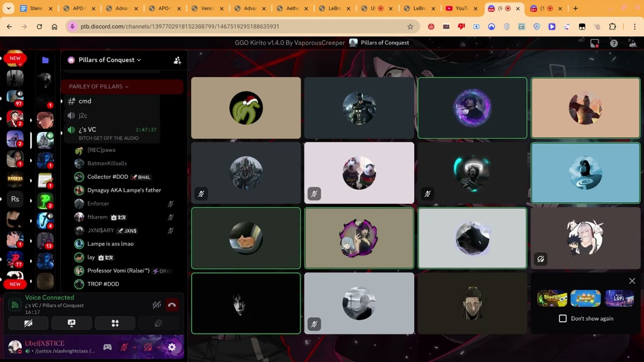Play the LoFi sound thumbnail
The image size is (644, 362).
pyautogui.click(x=619, y=298)
